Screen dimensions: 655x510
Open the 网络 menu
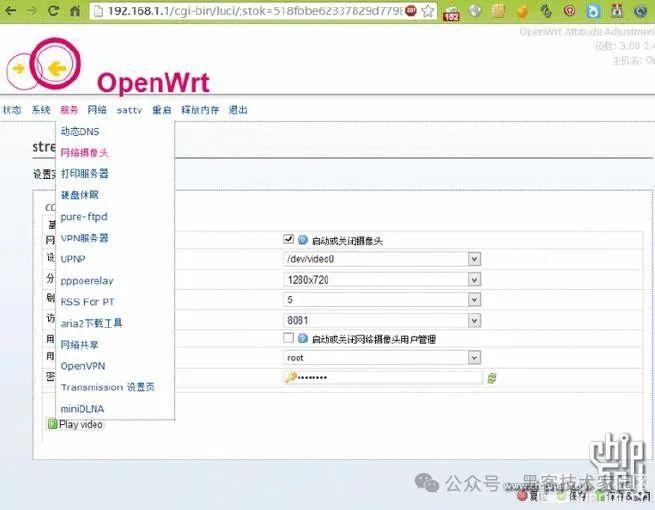pyautogui.click(x=97, y=110)
